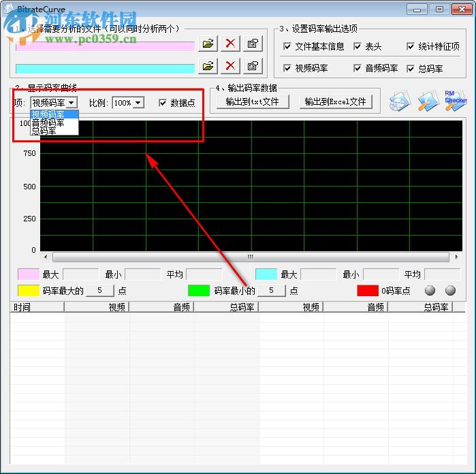The height and width of the screenshot is (474, 476).
Task: Click the first 音频 column header
Action: (x=161, y=307)
